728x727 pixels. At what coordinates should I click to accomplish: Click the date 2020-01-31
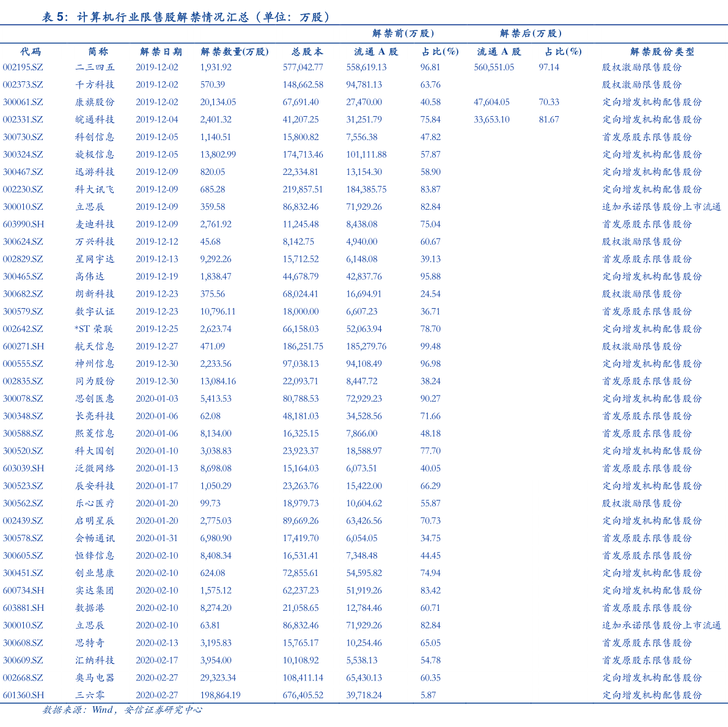pyautogui.click(x=157, y=539)
